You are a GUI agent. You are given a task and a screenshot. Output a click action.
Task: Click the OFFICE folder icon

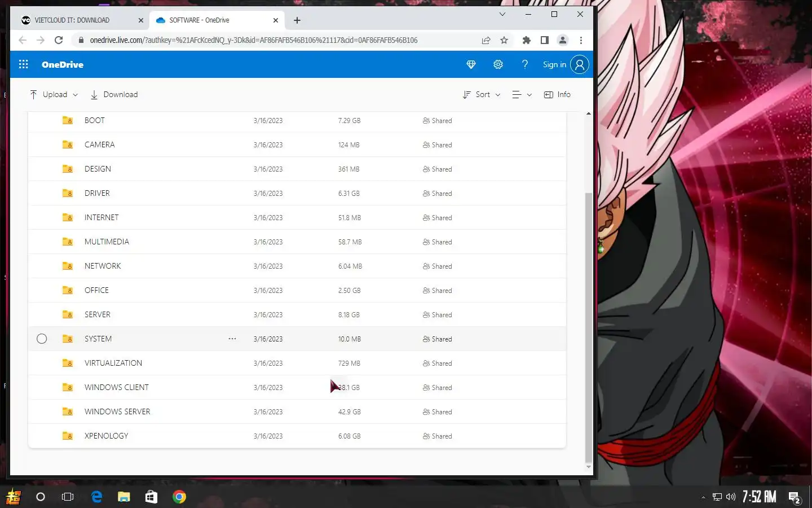(x=68, y=290)
